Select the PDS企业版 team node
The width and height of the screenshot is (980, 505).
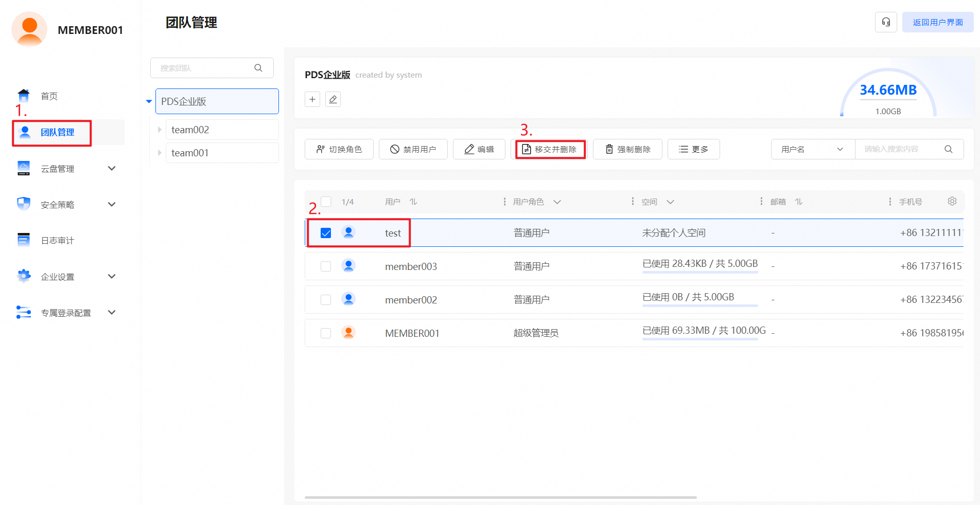coord(217,101)
